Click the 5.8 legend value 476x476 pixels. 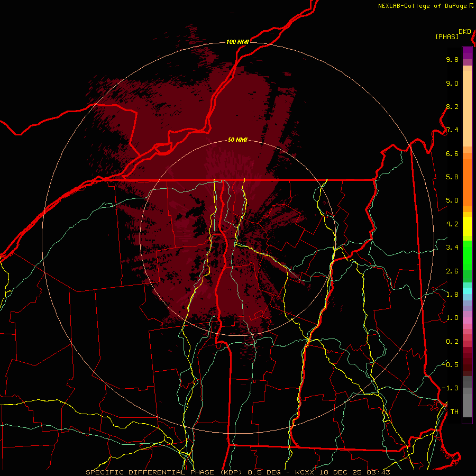point(452,177)
